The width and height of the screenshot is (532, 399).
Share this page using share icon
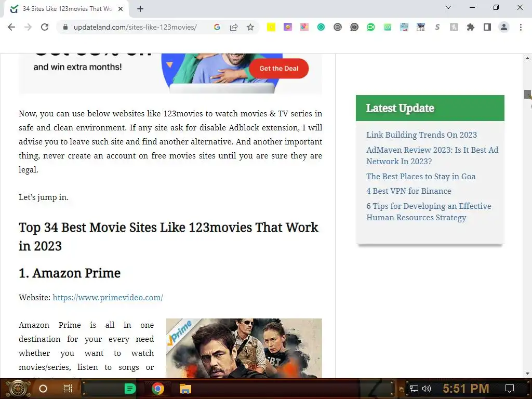tap(234, 27)
